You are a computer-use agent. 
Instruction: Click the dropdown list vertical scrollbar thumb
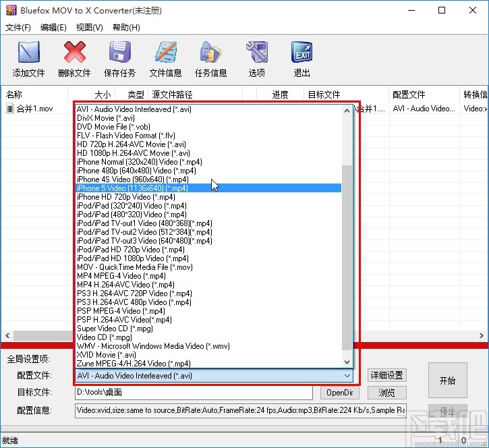347,257
